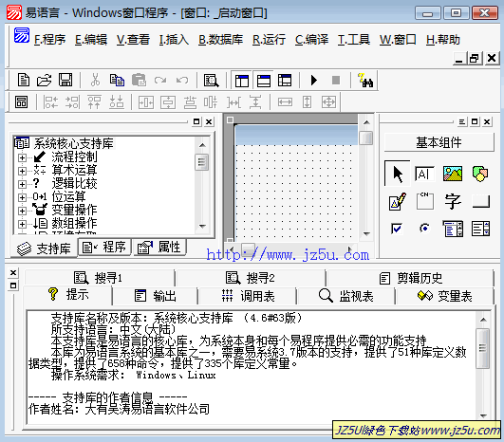Close the support library panel
Image resolution: width=504 pixels, height=442 pixels.
point(209,121)
